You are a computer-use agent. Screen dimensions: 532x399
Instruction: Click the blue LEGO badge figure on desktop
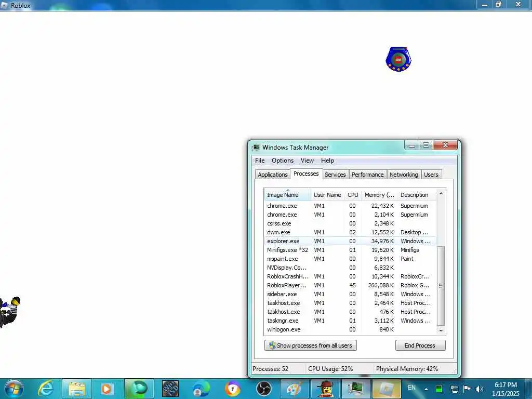(398, 59)
